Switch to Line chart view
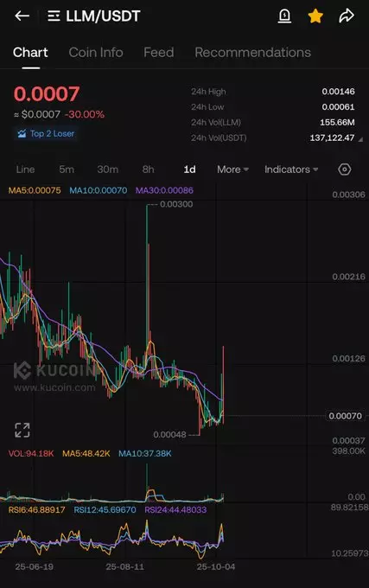The width and height of the screenshot is (369, 588). pos(25,169)
